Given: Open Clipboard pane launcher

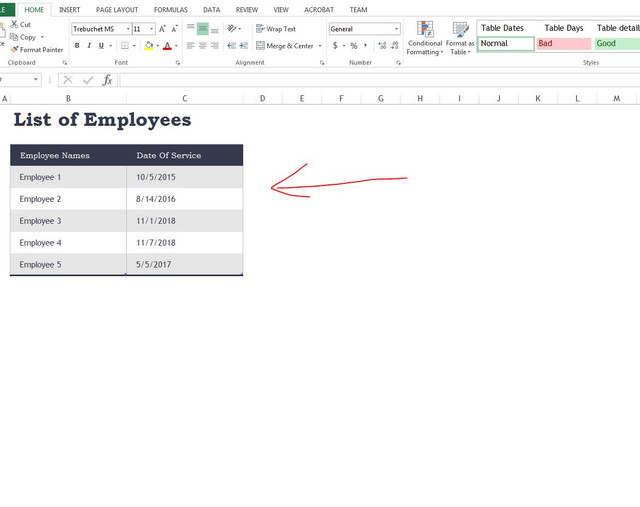Looking at the screenshot, I should pos(64,63).
